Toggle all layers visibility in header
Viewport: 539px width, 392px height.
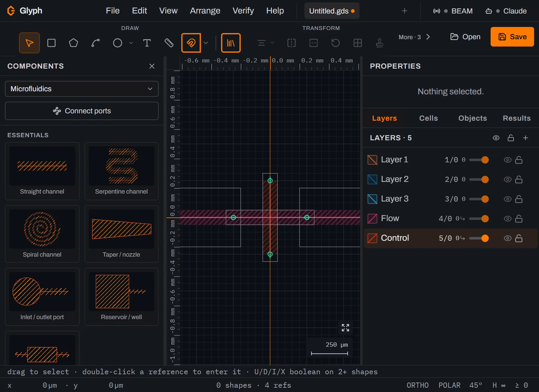(496, 138)
